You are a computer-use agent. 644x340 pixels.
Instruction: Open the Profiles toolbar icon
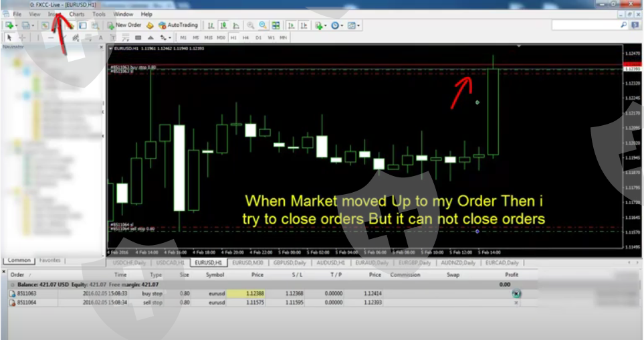tap(25, 25)
